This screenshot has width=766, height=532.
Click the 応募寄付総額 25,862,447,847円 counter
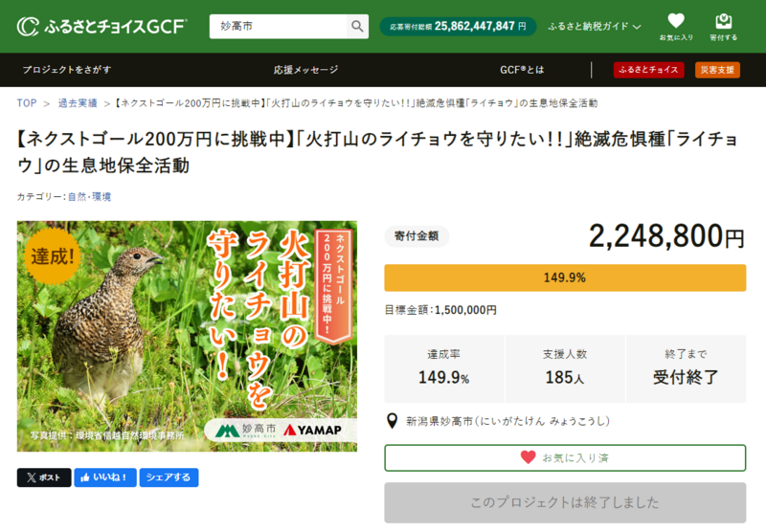[x=459, y=27]
